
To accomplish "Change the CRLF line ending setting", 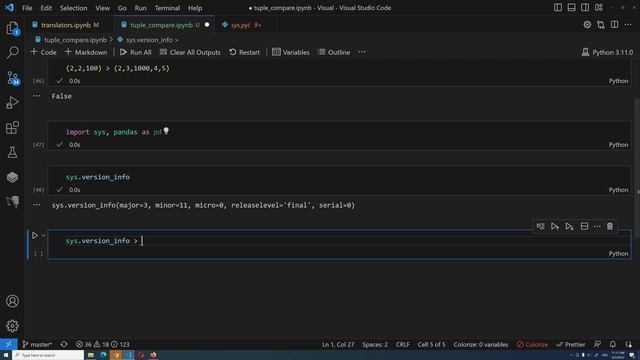I will 402,344.
